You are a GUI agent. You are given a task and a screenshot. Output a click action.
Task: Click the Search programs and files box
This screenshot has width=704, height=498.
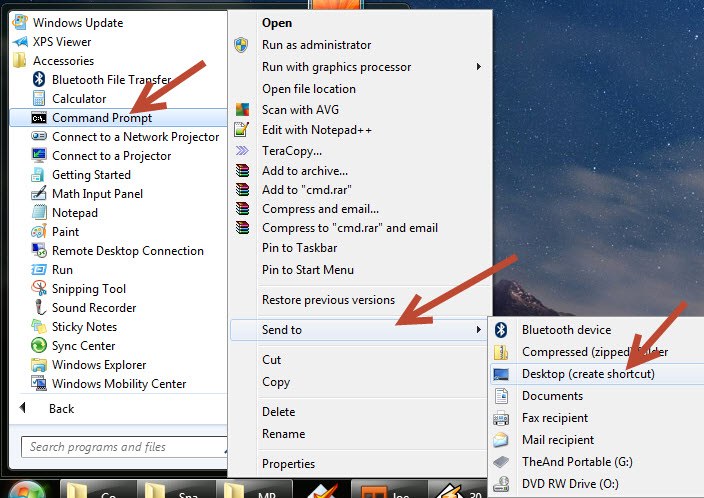(124, 447)
